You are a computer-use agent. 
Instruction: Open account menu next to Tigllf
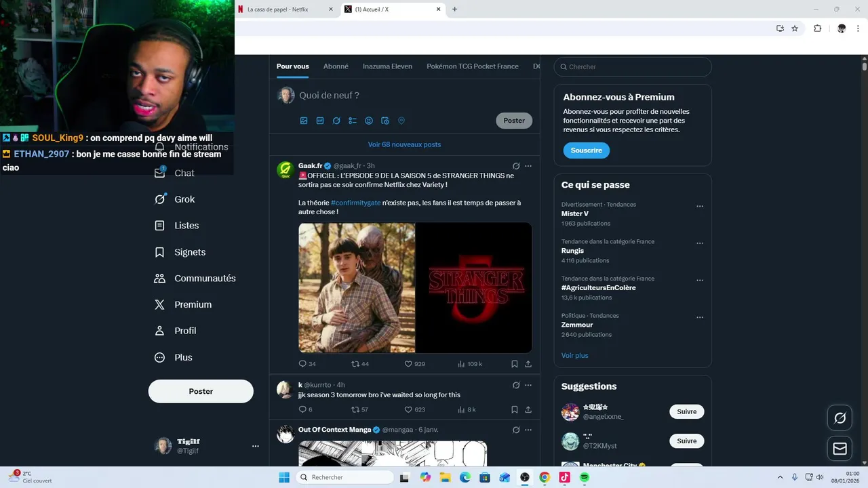[x=256, y=446]
